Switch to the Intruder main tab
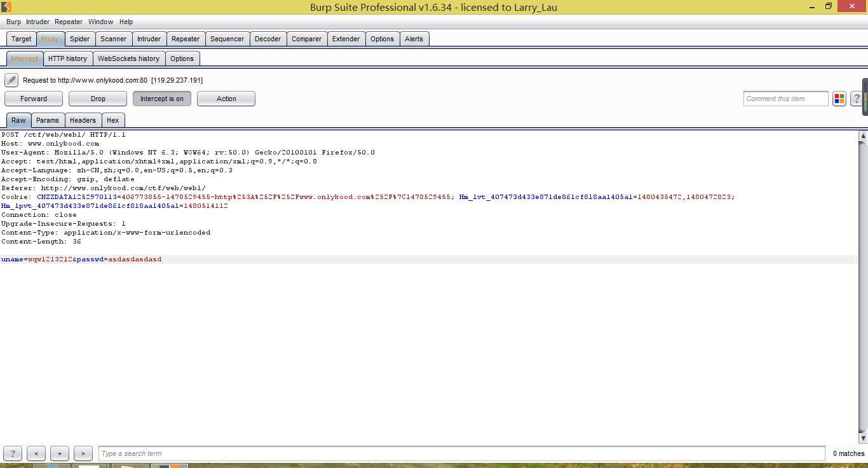The image size is (868, 468). click(x=149, y=39)
